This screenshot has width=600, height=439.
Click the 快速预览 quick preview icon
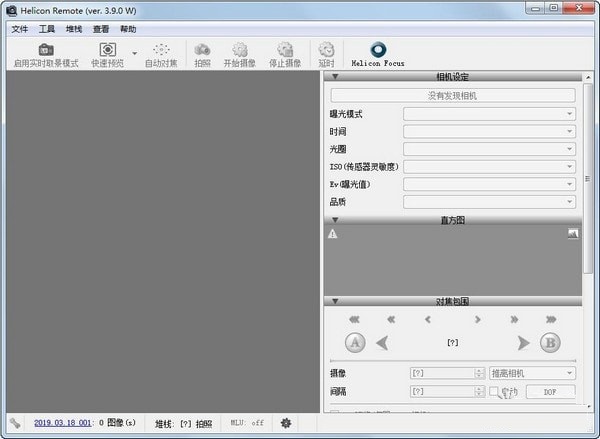(x=107, y=50)
